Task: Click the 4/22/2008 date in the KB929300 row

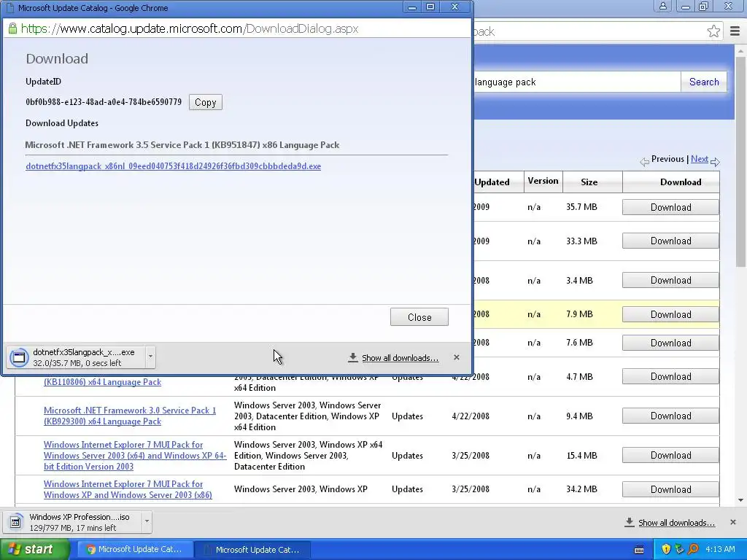Action: coord(471,416)
